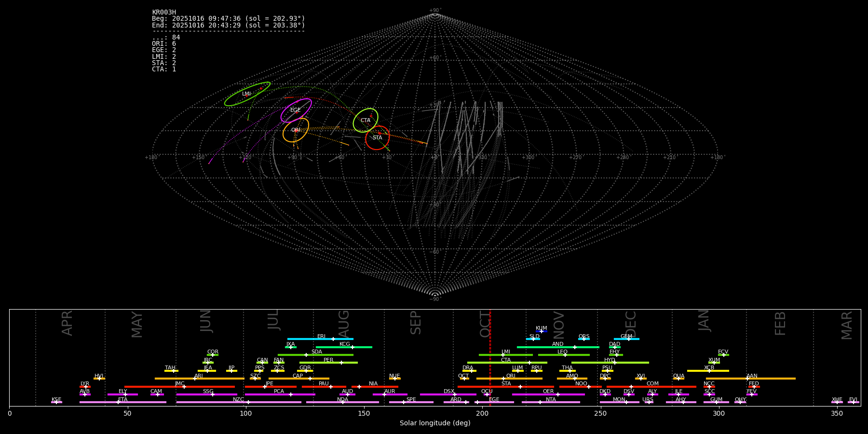
Task: Click the 250 tick on solar longitude axis
Action: [x=600, y=413]
